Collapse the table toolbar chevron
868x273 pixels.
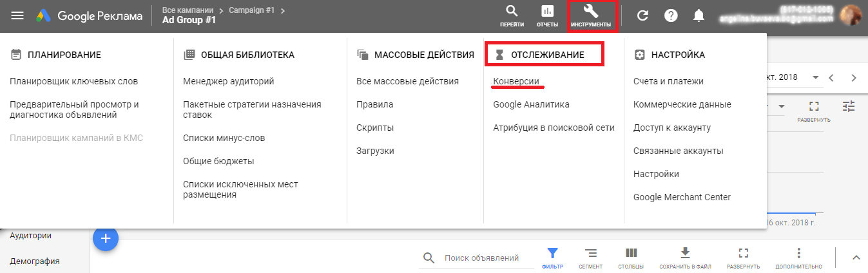[x=856, y=258]
